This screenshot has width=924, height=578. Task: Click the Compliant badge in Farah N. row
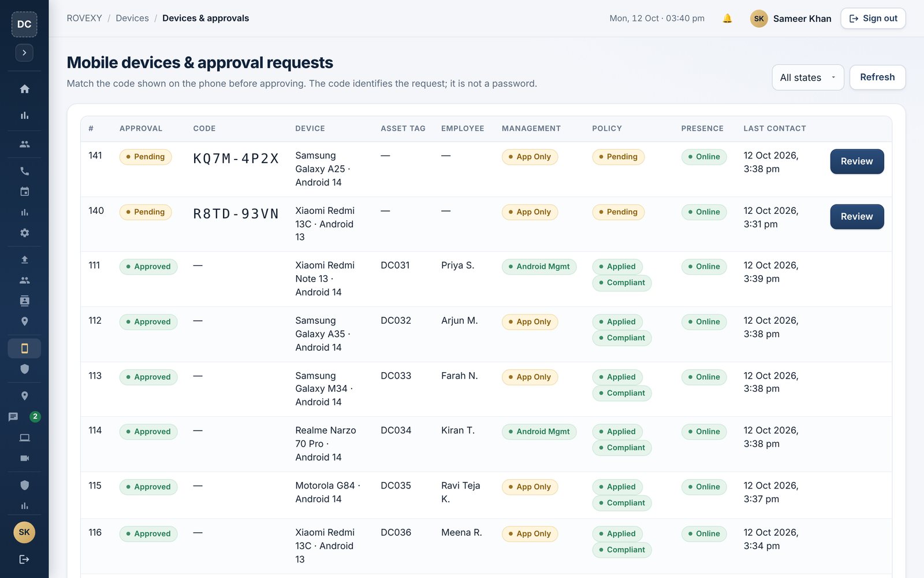coord(622,393)
